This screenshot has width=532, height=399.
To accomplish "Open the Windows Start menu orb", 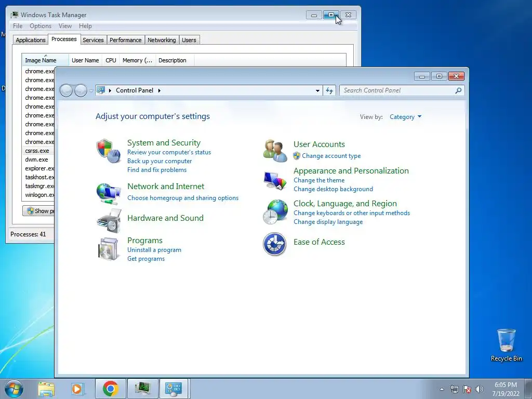I will 14,389.
